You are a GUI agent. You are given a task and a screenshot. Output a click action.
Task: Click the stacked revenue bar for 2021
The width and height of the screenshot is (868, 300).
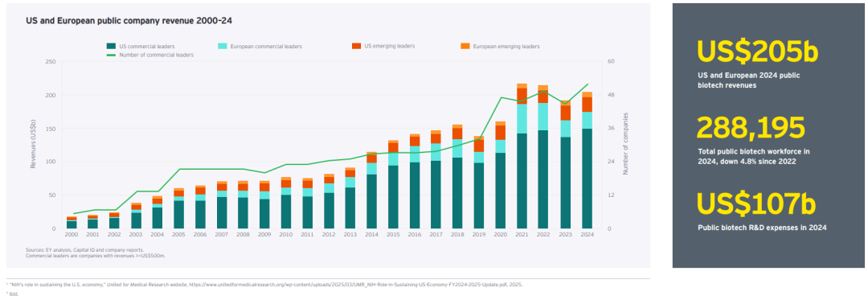click(522, 156)
